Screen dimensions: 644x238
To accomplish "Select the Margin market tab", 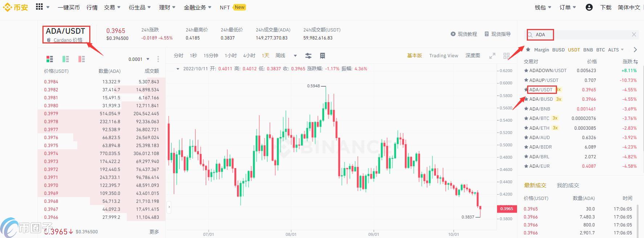I will (x=542, y=50).
